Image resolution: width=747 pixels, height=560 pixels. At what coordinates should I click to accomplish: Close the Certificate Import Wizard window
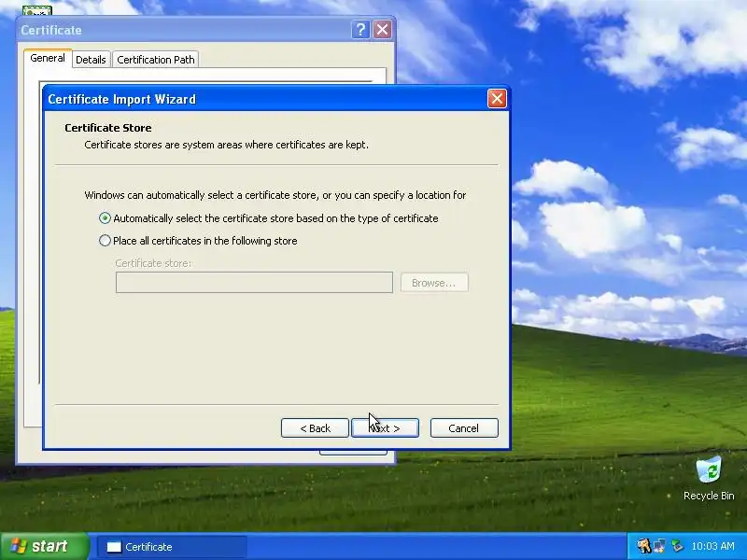[x=497, y=99]
